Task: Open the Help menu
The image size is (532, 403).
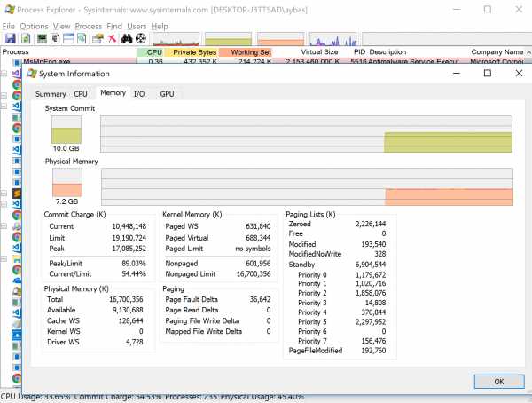Action: click(x=160, y=26)
